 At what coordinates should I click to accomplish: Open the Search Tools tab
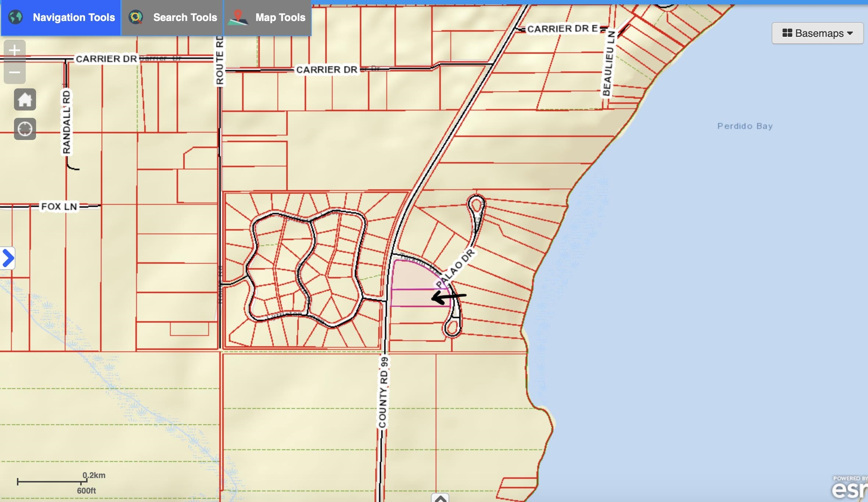point(172,18)
